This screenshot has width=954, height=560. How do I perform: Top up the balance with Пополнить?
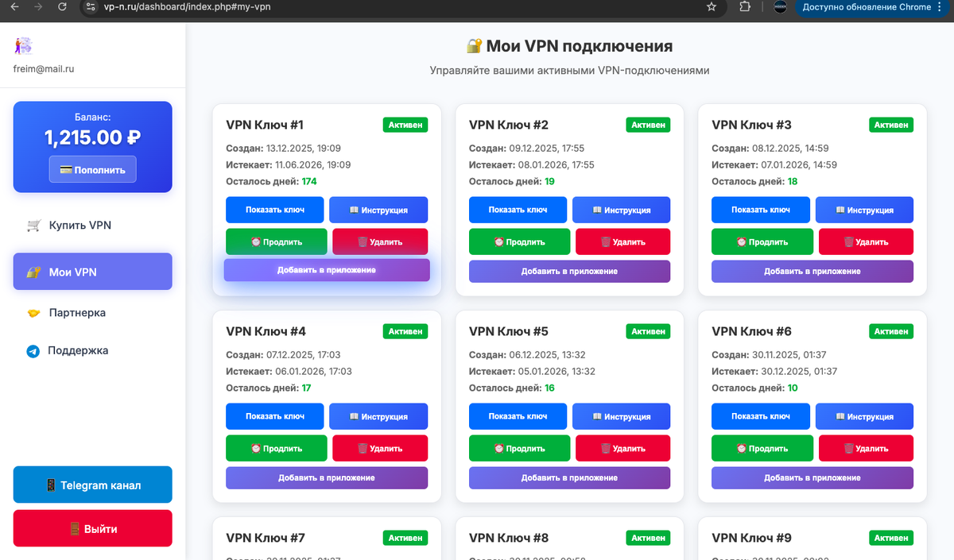pos(93,169)
